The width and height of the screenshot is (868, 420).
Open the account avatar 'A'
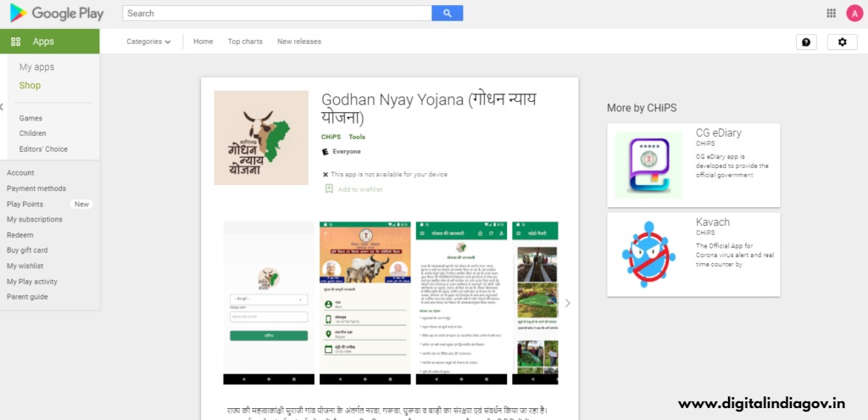point(854,14)
